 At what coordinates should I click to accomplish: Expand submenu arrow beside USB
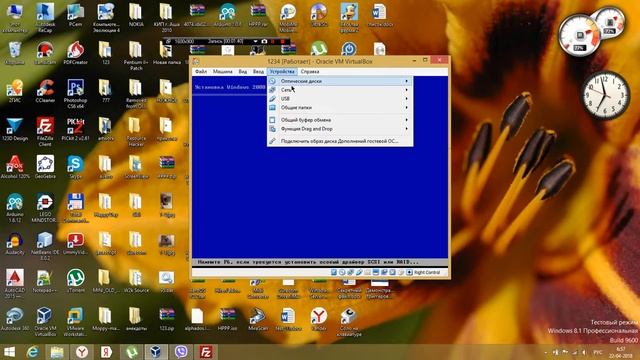[407, 99]
